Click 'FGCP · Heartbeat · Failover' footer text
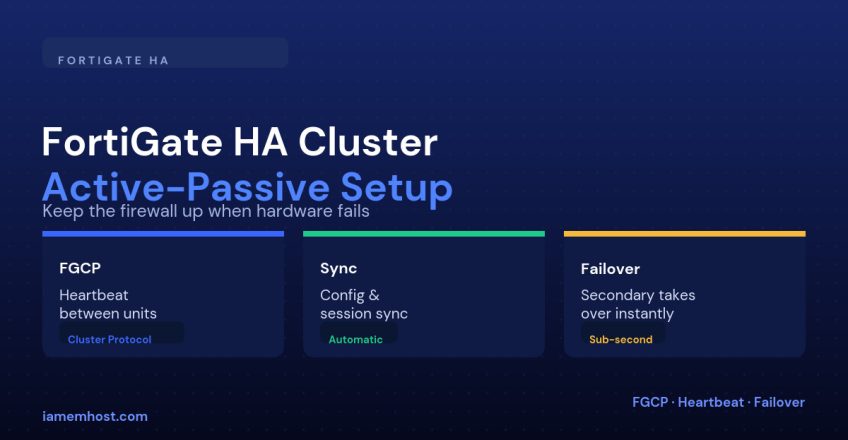848x440 pixels. click(x=718, y=402)
